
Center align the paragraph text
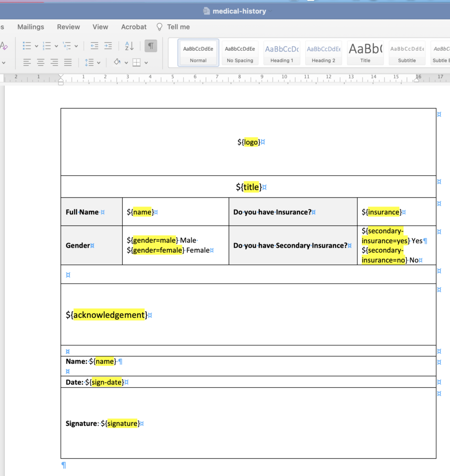coord(41,62)
